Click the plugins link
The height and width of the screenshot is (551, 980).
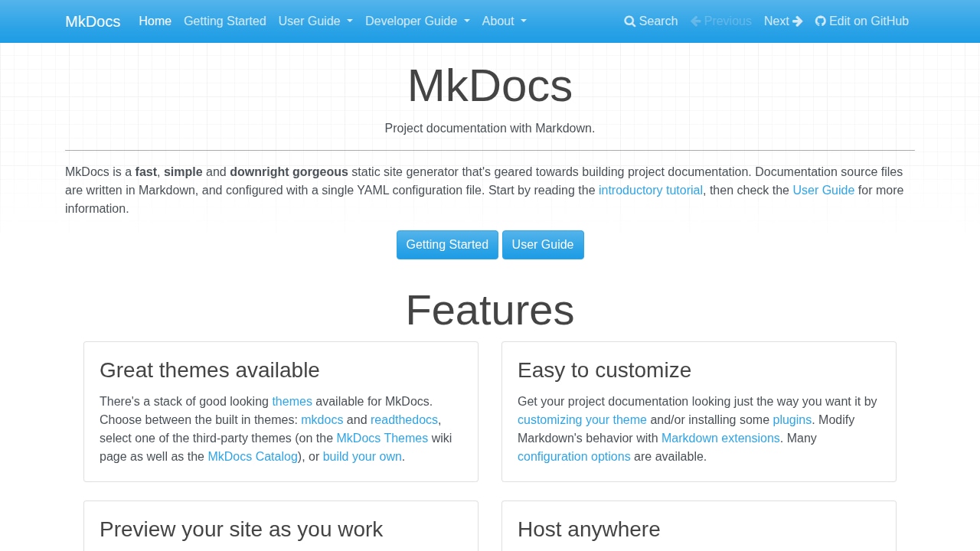[x=792, y=420]
